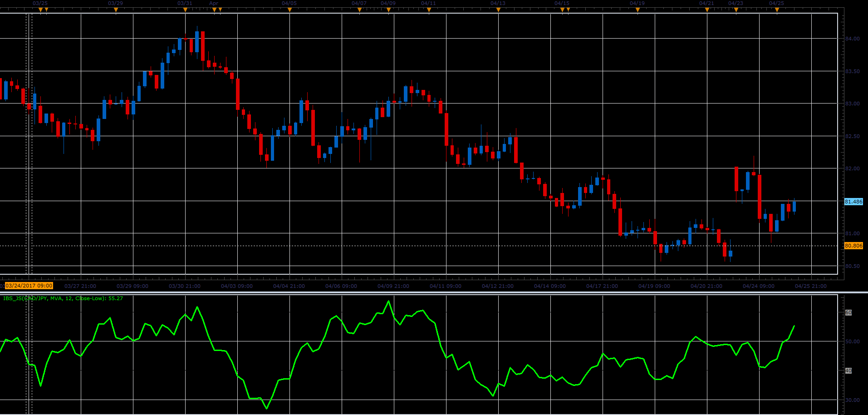
Task: Select the 04/23 orange triangle marker
Action: [736, 10]
